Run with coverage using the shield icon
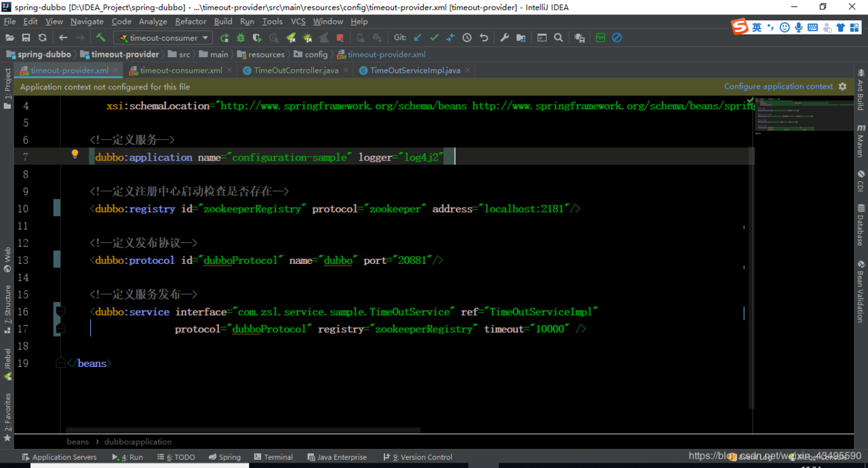 [257, 38]
